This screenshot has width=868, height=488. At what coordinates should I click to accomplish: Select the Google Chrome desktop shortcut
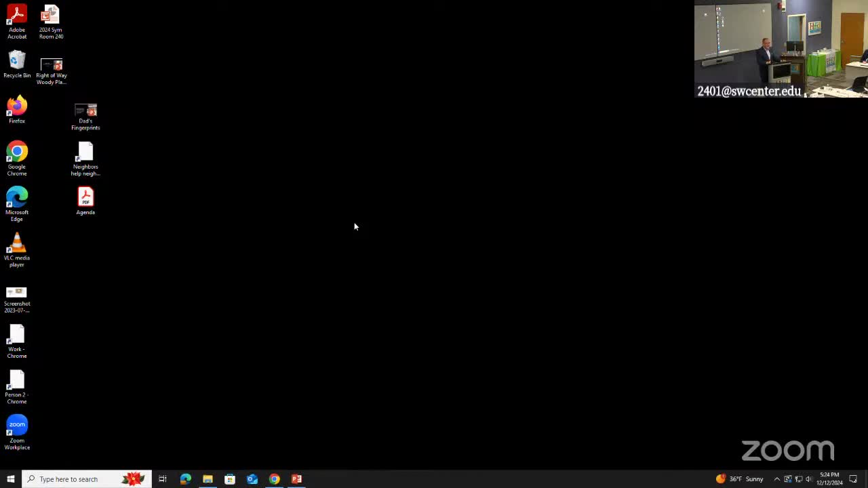[x=17, y=159]
